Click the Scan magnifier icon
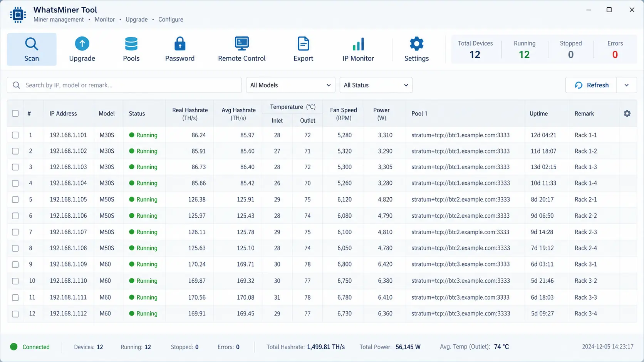 click(x=32, y=44)
